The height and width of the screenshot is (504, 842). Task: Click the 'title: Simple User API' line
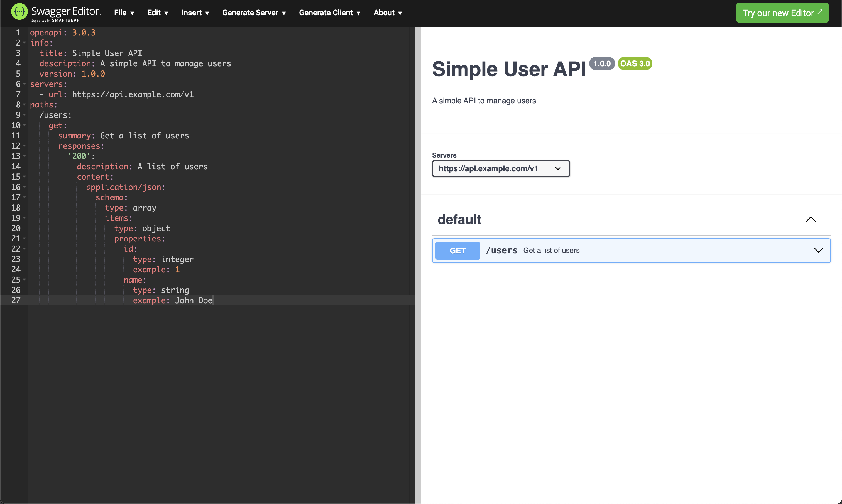coord(91,53)
